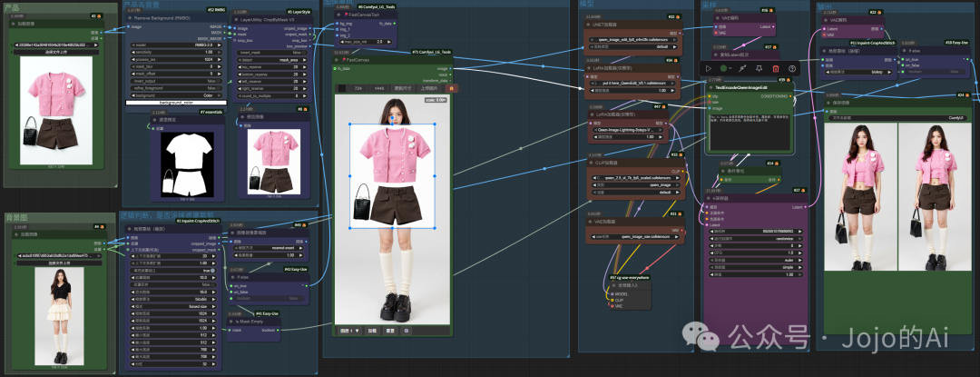Screen dimensions: 980x377
Task: Click the black color swatch in FastCanvas toolbar
Action: pos(342,88)
